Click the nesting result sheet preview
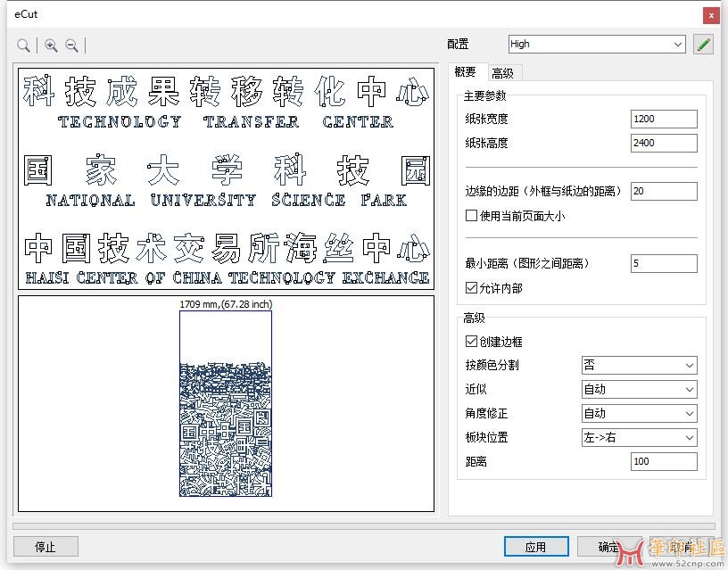 pos(226,404)
